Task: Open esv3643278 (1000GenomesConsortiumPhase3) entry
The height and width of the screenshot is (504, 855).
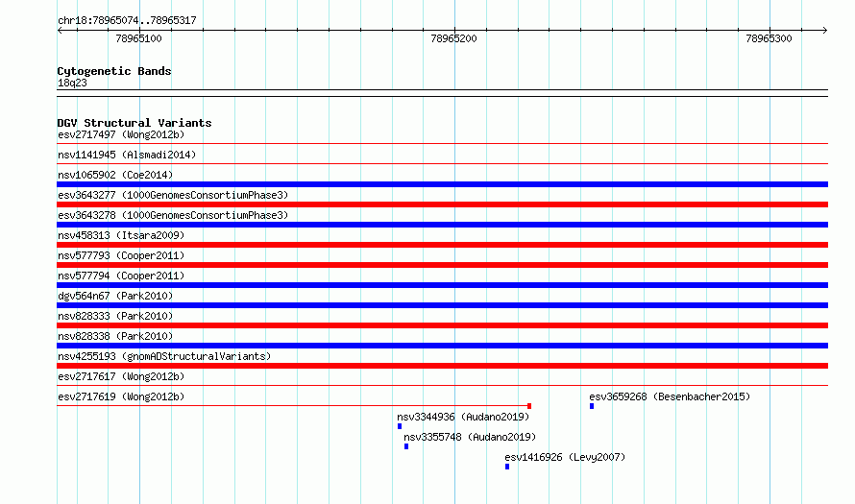Action: tap(173, 215)
